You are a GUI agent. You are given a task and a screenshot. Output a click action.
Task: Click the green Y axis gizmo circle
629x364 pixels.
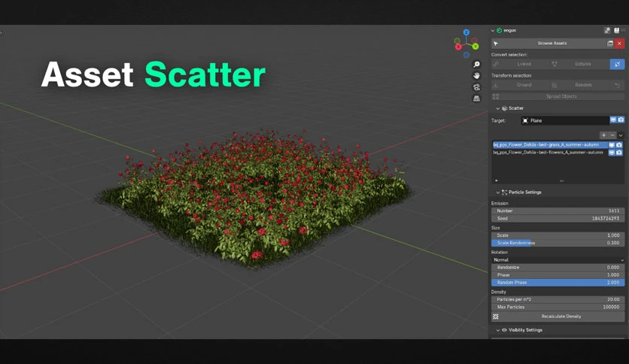tap(476, 47)
